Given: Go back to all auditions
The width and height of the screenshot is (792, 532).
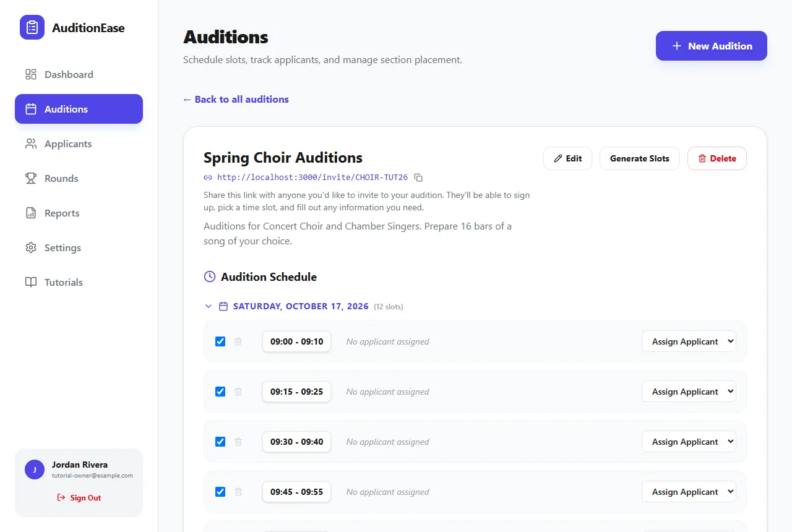Looking at the screenshot, I should [236, 99].
